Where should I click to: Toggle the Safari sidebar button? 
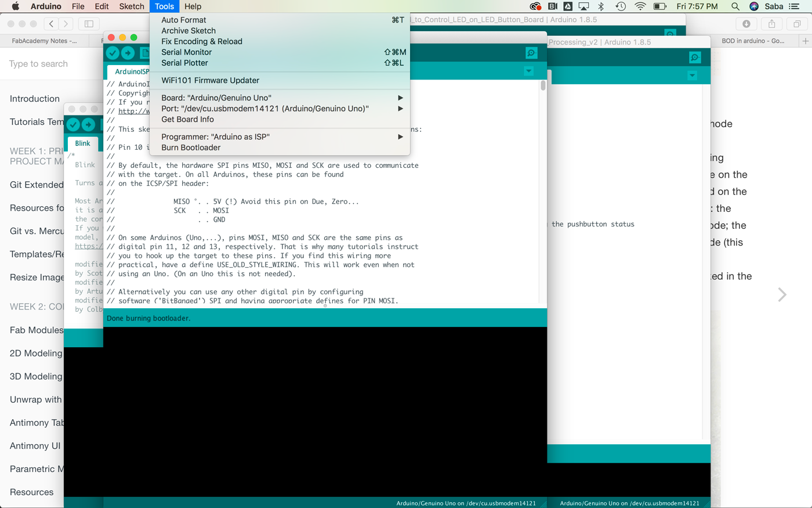pyautogui.click(x=89, y=24)
